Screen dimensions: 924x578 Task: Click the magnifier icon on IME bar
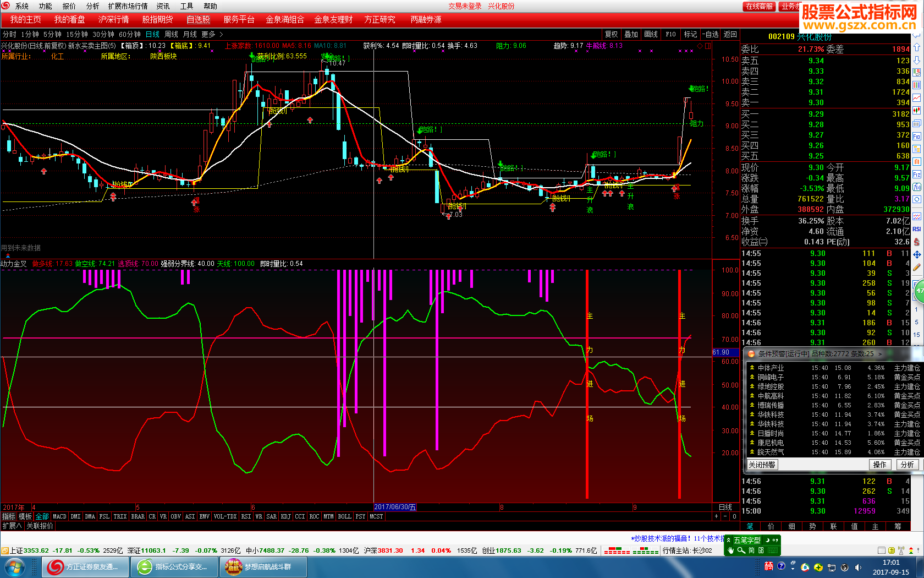741,550
